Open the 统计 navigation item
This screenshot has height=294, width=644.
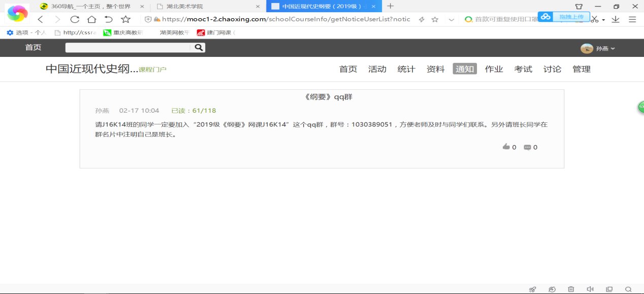tap(406, 69)
